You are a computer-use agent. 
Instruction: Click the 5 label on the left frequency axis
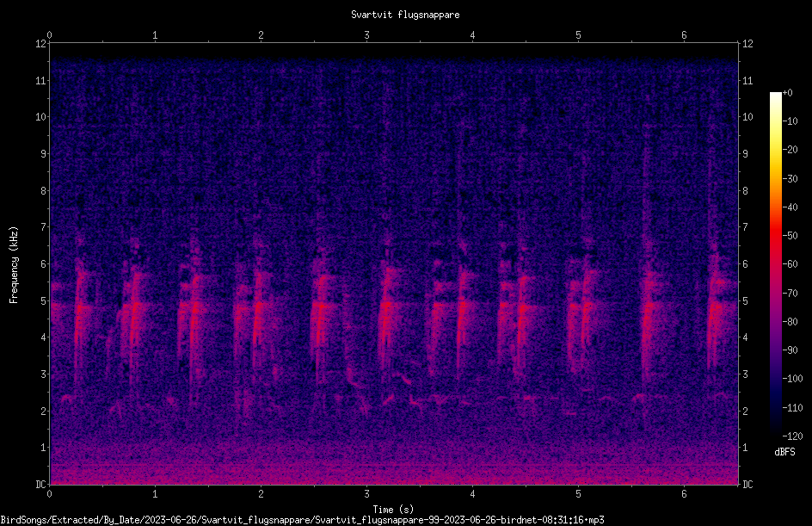coord(44,301)
